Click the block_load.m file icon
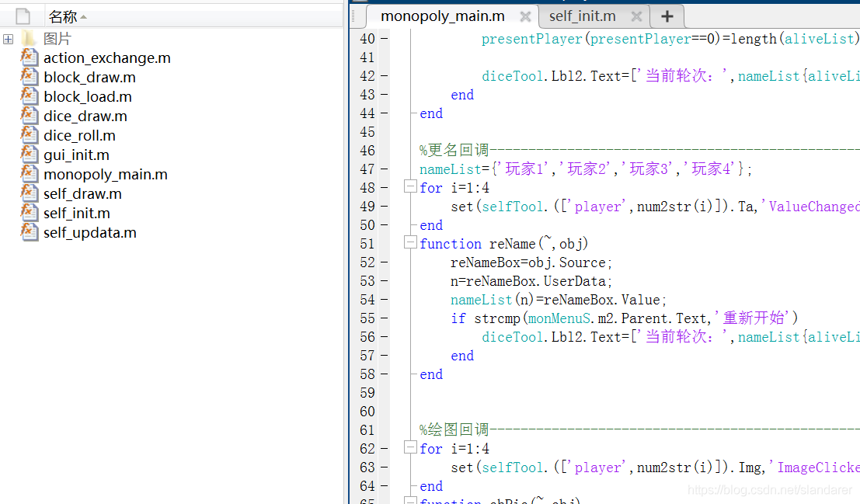Screen dimensions: 860x504 29,96
